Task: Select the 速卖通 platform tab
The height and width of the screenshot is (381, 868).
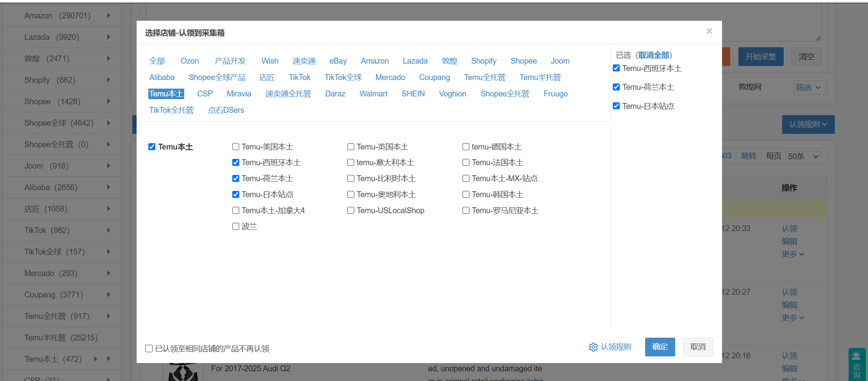Action: (304, 61)
